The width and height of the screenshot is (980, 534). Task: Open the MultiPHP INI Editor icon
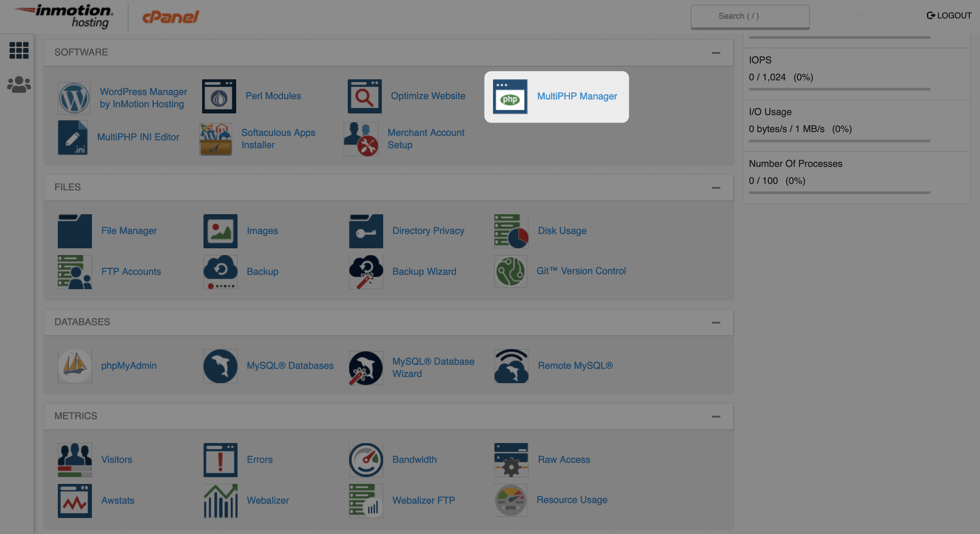click(73, 138)
